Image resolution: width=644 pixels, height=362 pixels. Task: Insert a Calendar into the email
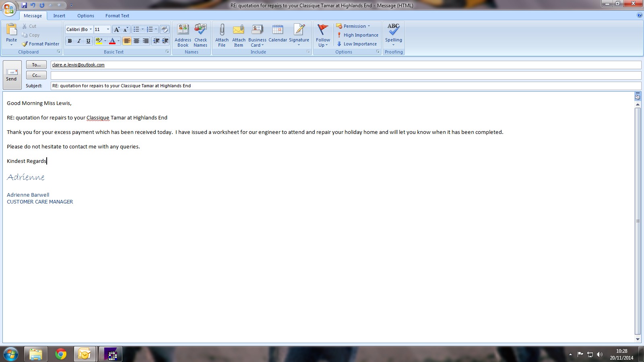pyautogui.click(x=278, y=33)
